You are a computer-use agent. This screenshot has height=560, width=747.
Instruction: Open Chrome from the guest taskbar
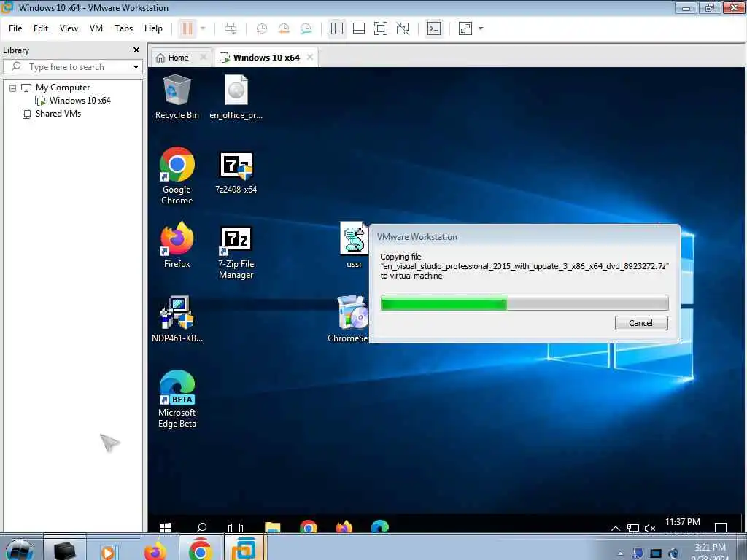[309, 527]
